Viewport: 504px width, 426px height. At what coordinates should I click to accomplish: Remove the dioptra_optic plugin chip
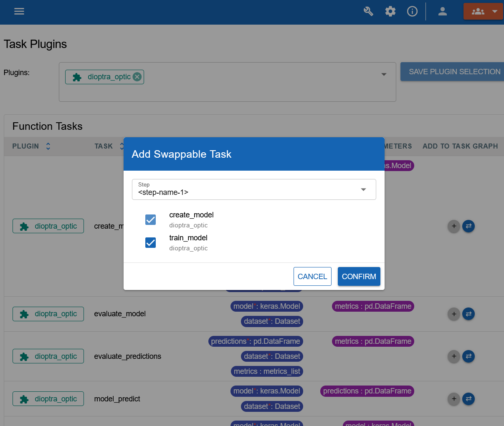(x=137, y=77)
